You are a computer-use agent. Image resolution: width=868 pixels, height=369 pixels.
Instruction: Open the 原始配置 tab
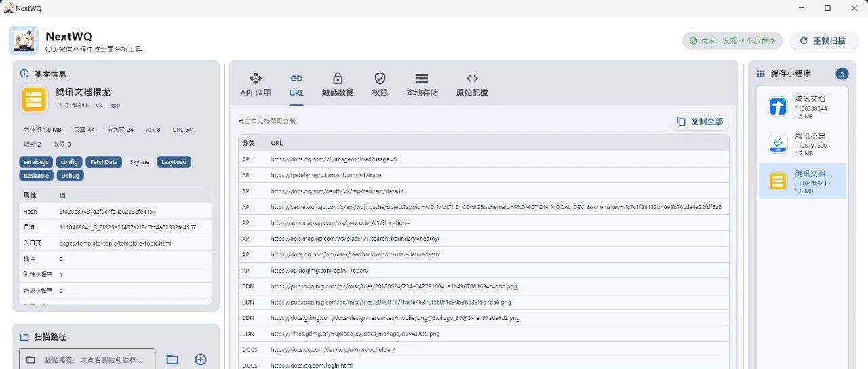472,85
